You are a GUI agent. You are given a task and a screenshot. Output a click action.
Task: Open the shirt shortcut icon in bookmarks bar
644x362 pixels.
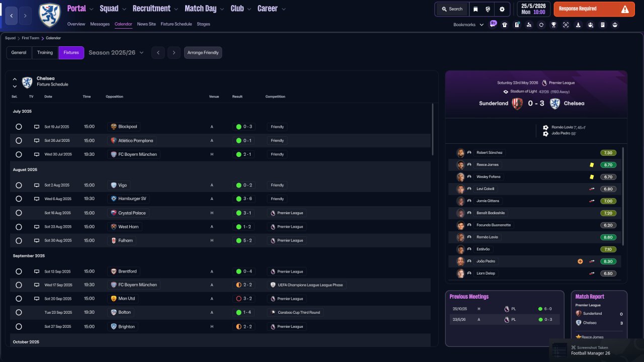pos(505,25)
